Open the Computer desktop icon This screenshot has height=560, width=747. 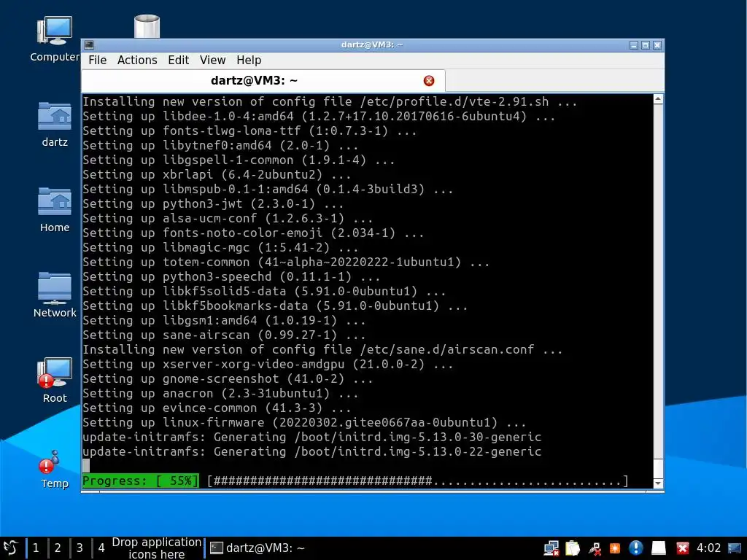click(54, 39)
